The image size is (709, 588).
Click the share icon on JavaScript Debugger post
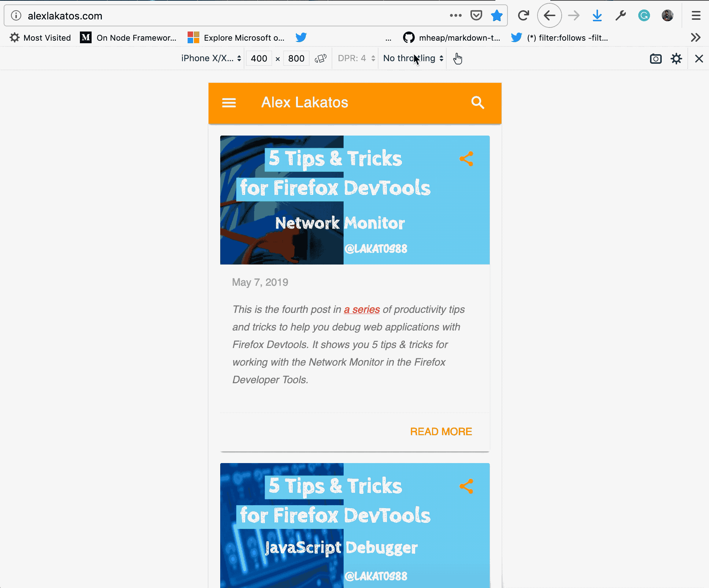[468, 486]
